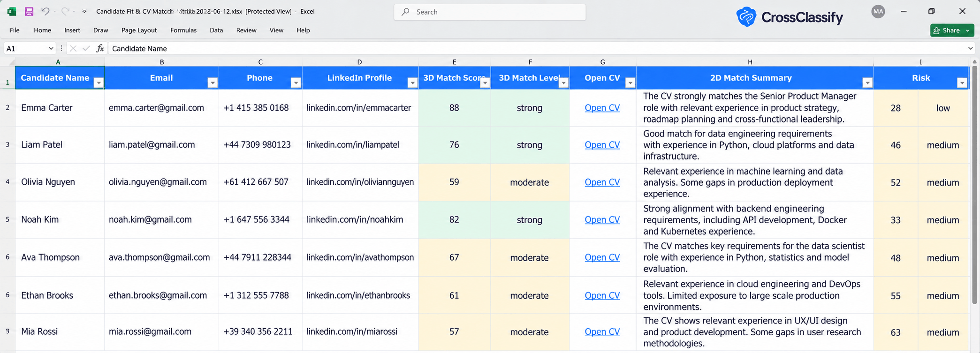Open CV link for Mia Rossi

(602, 332)
